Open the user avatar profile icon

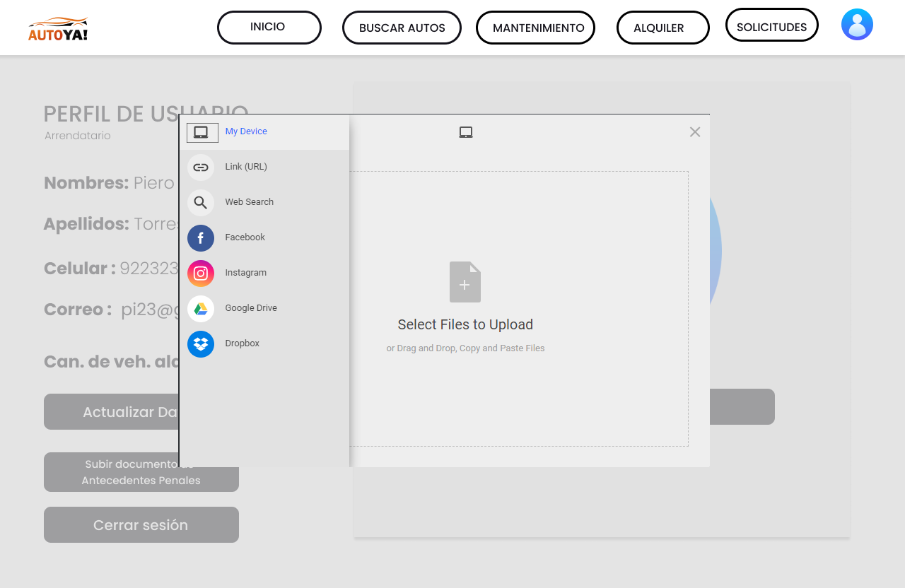click(x=857, y=25)
